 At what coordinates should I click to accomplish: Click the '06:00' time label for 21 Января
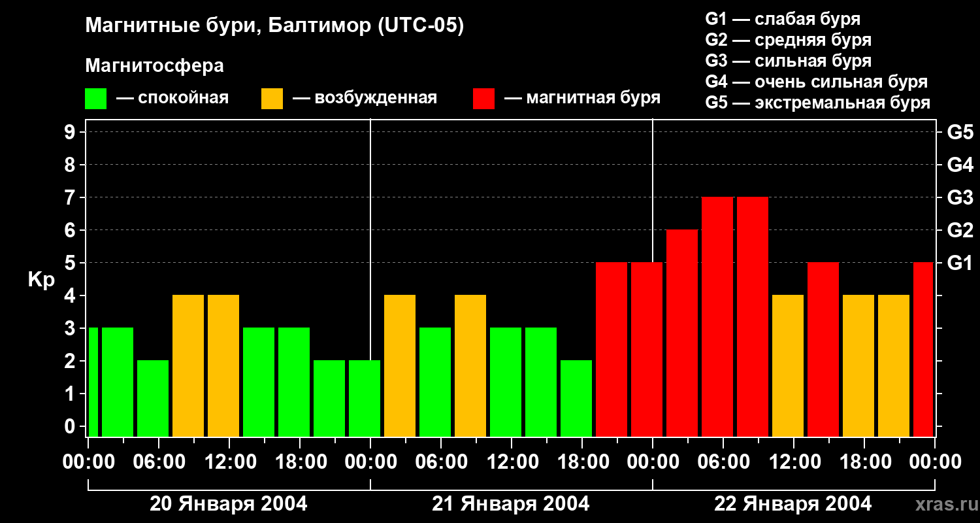pyautogui.click(x=441, y=462)
